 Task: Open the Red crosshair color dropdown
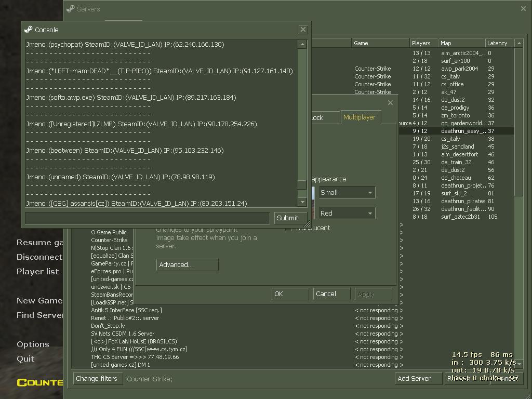(x=347, y=213)
